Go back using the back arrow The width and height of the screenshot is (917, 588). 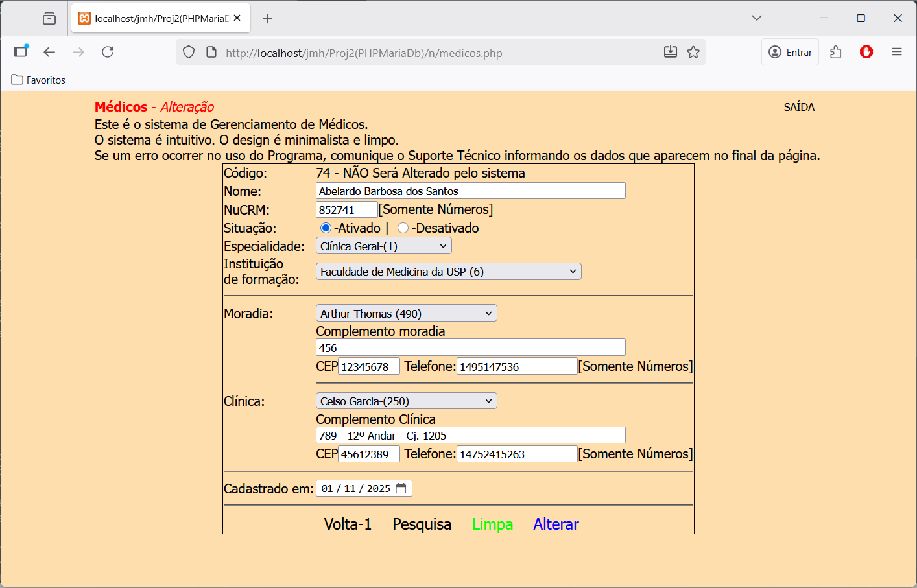pyautogui.click(x=49, y=52)
